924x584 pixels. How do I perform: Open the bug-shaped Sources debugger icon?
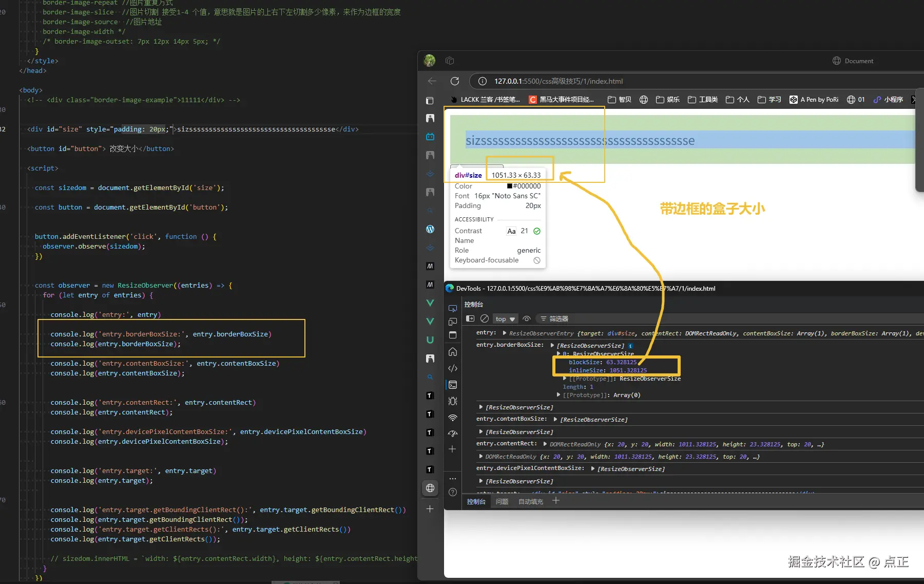[452, 401]
